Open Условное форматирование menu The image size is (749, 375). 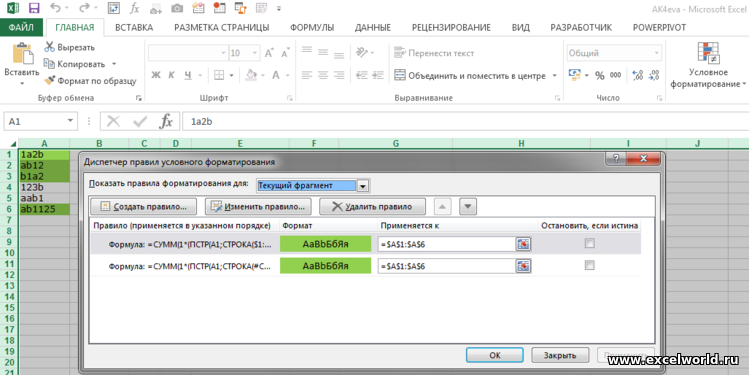(708, 66)
